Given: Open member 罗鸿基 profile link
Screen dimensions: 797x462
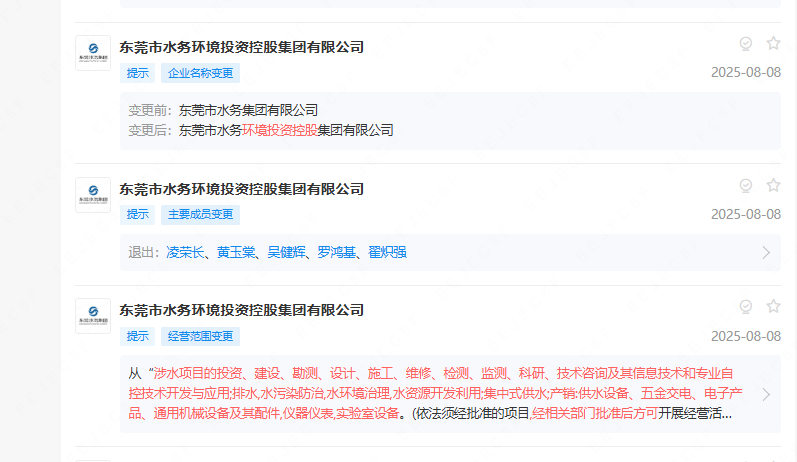Looking at the screenshot, I should (337, 252).
